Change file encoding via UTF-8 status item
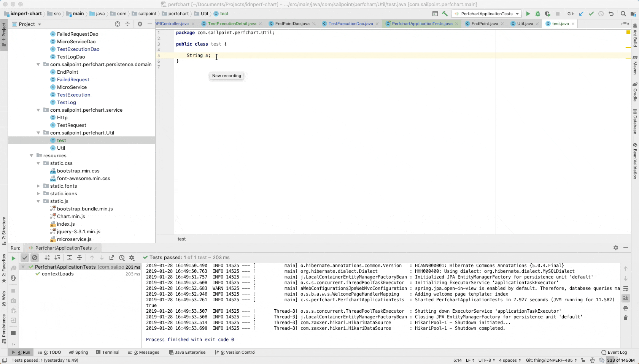Screen dimensions: 639x364 [486, 360]
